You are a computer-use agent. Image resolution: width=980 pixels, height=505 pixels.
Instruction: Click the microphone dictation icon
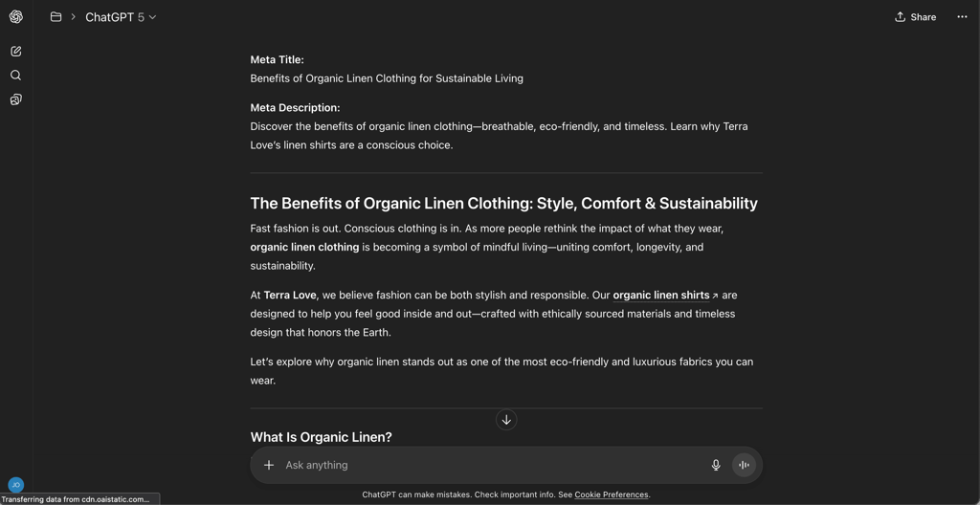716,465
